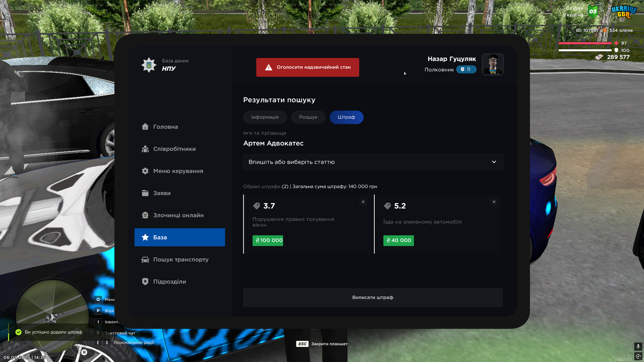Click the I key hint icon
This screenshot has height=362, width=644.
pos(99,322)
